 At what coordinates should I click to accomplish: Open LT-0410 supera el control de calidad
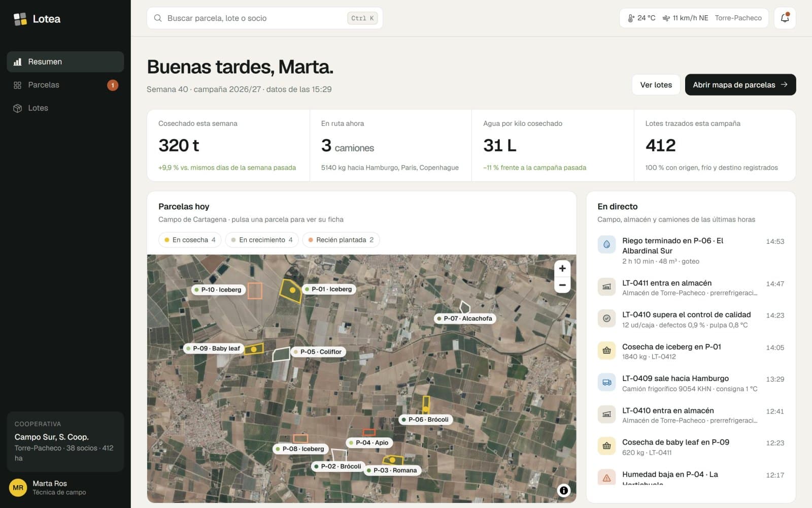[691, 319]
